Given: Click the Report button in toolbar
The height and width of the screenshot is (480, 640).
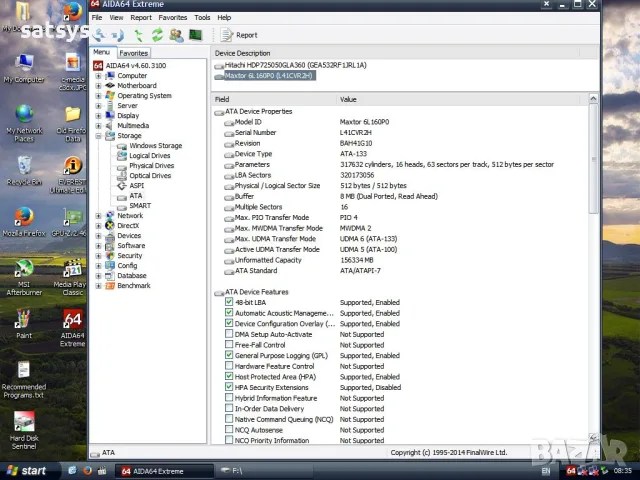Looking at the screenshot, I should coord(239,35).
